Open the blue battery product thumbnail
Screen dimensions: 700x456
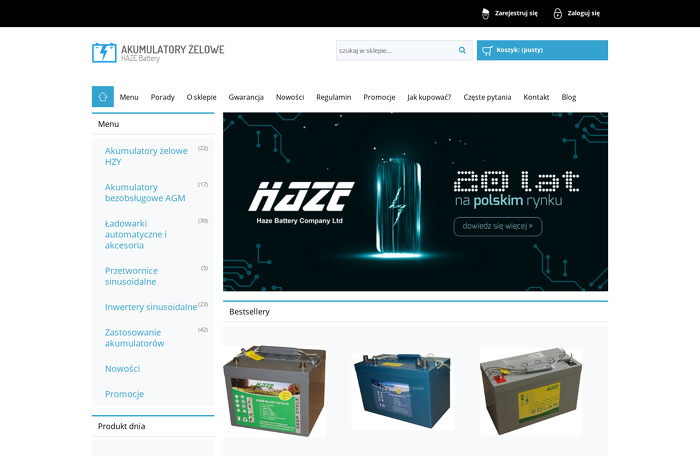[x=402, y=391]
